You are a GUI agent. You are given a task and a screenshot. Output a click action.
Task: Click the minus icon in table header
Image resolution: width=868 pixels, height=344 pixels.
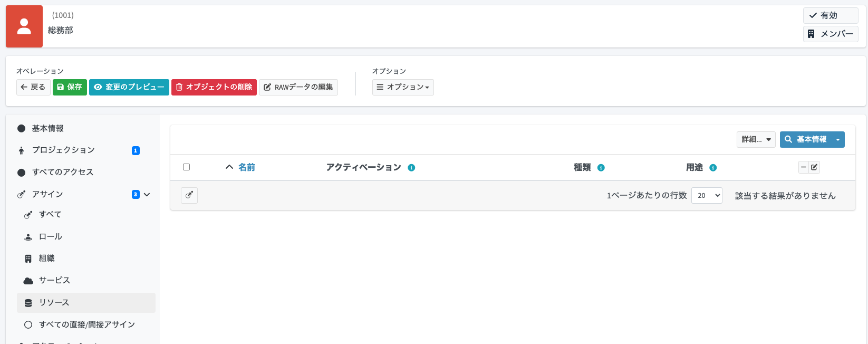click(x=804, y=167)
